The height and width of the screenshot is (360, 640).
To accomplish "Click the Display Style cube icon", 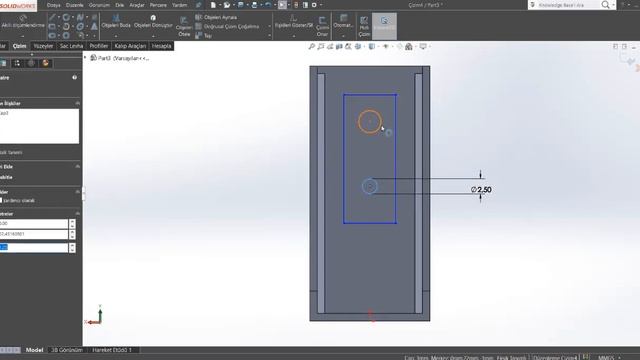I will pos(371,47).
